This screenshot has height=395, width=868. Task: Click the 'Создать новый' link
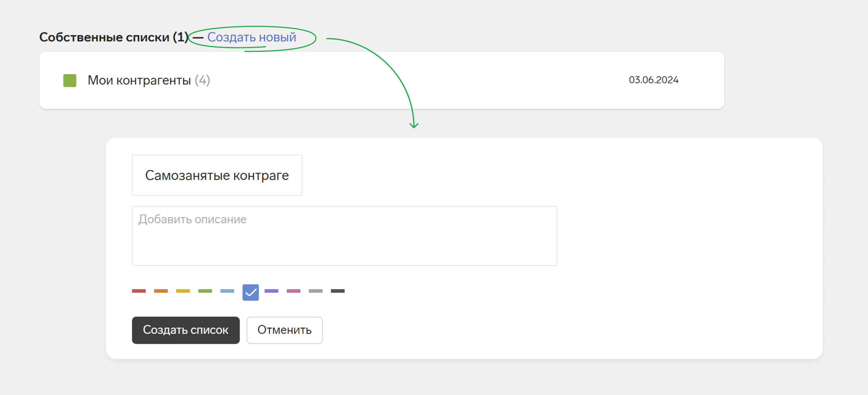tap(251, 37)
